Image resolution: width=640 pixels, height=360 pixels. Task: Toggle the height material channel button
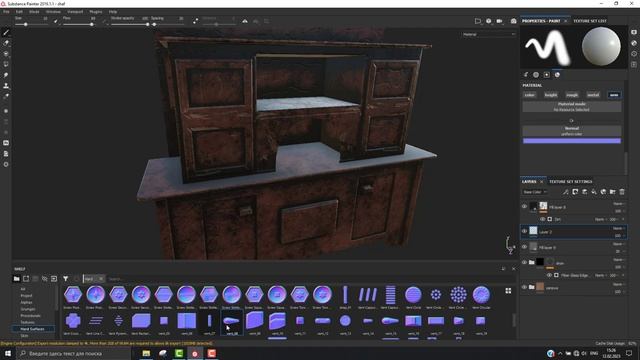pyautogui.click(x=551, y=95)
